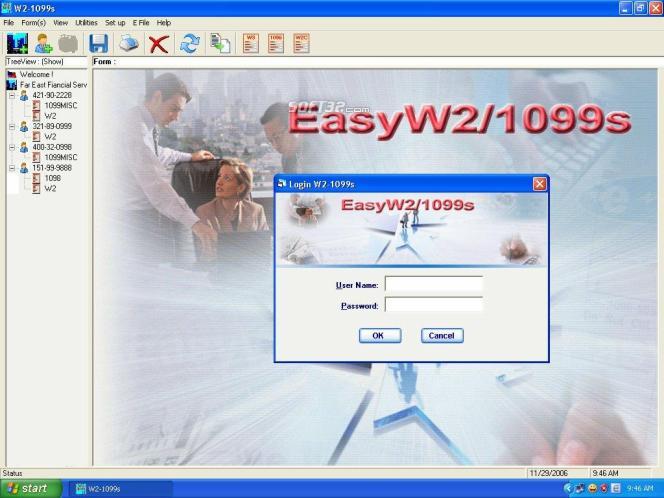Select 1099MISC under 400-32-0998
The height and width of the screenshot is (498, 664).
pyautogui.click(x=61, y=158)
